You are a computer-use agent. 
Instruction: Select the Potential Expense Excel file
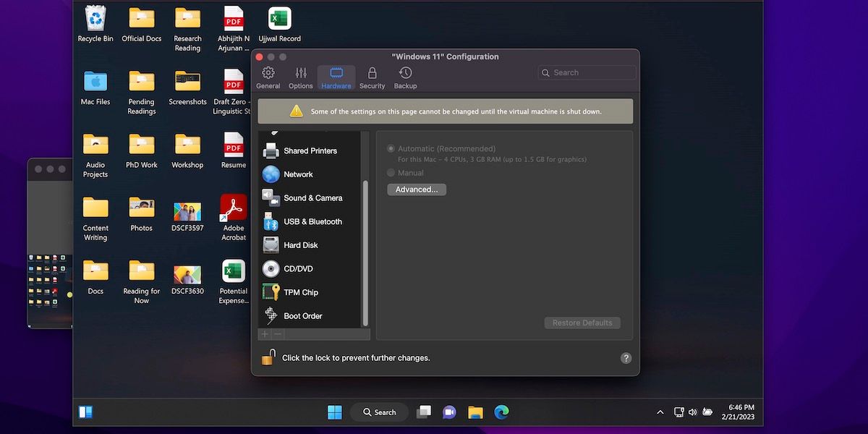point(234,281)
